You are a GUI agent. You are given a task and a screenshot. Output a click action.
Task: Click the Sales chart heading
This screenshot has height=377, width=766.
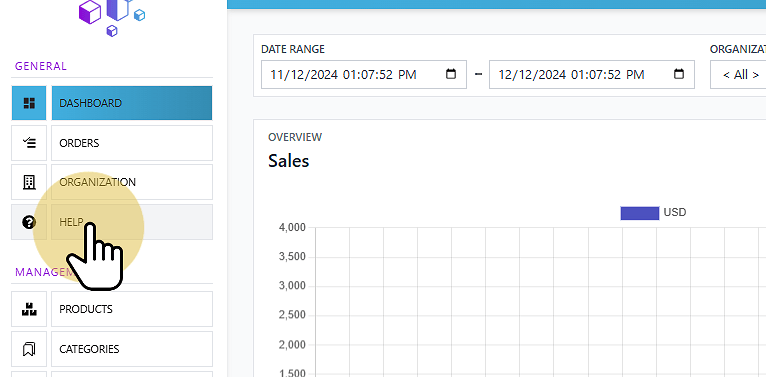click(289, 161)
